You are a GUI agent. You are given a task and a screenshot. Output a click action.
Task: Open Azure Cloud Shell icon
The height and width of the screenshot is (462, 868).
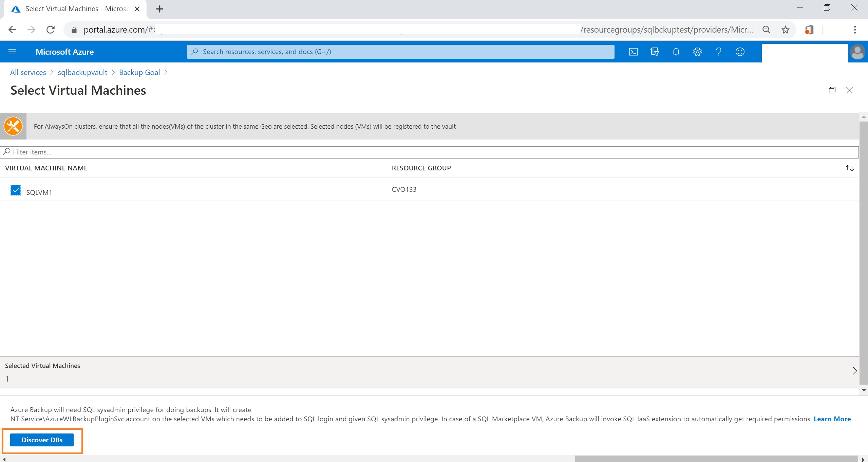coord(633,52)
